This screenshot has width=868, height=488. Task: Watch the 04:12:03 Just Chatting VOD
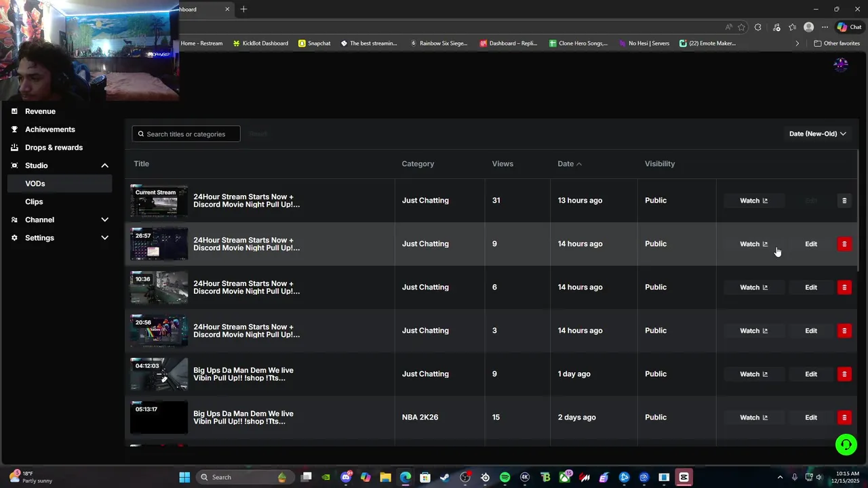click(753, 374)
